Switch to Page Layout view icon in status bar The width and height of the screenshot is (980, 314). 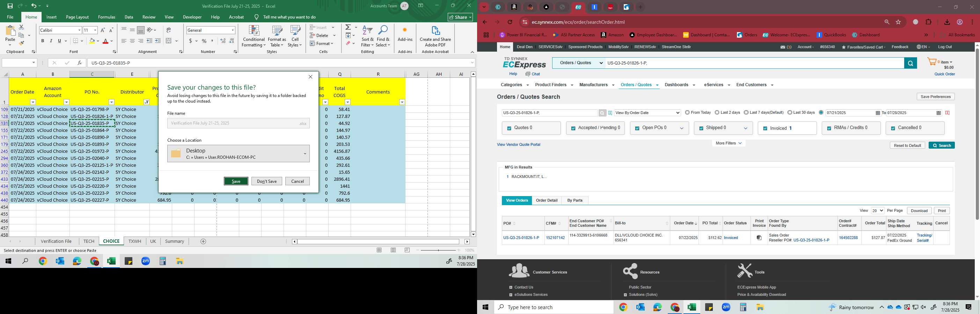(393, 250)
